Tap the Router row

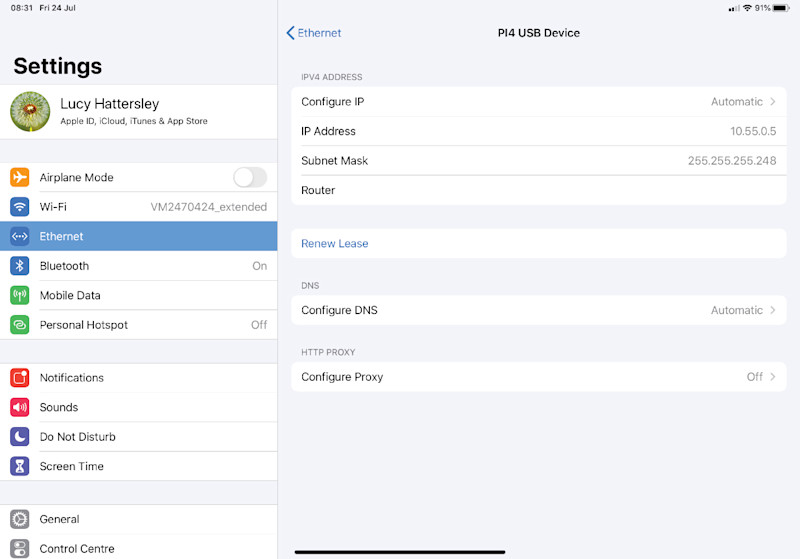(x=539, y=190)
